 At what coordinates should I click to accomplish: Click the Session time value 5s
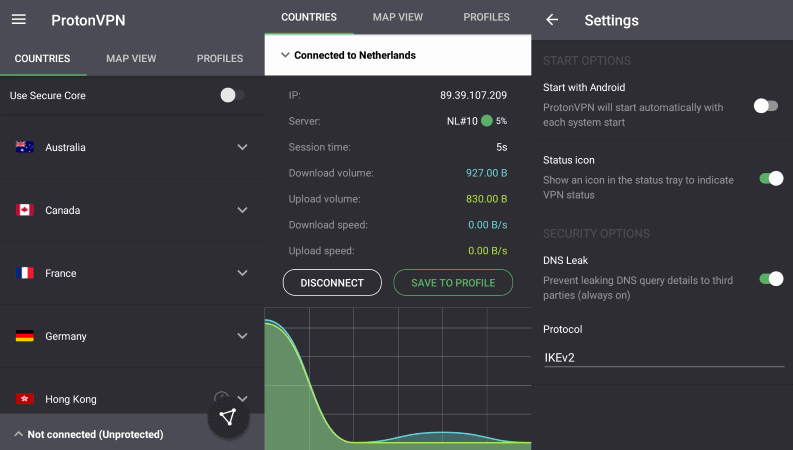[x=501, y=147]
